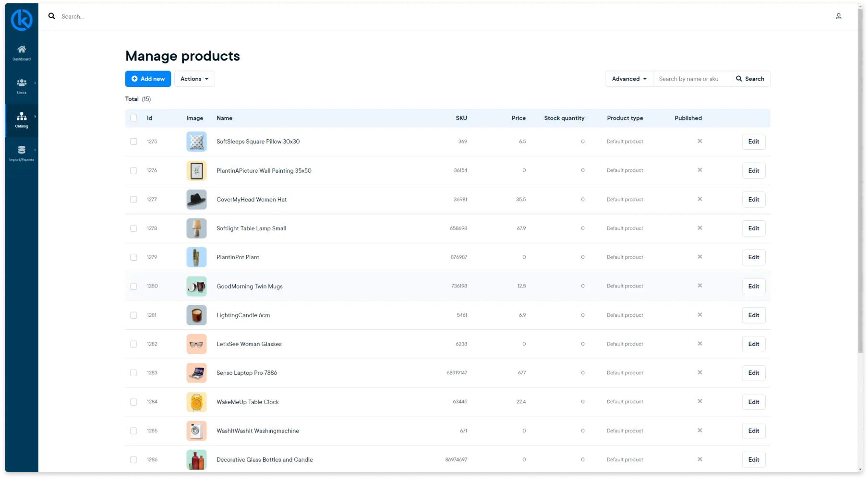Expand the Actions dropdown
This screenshot has height=479, width=868.
pyautogui.click(x=194, y=79)
